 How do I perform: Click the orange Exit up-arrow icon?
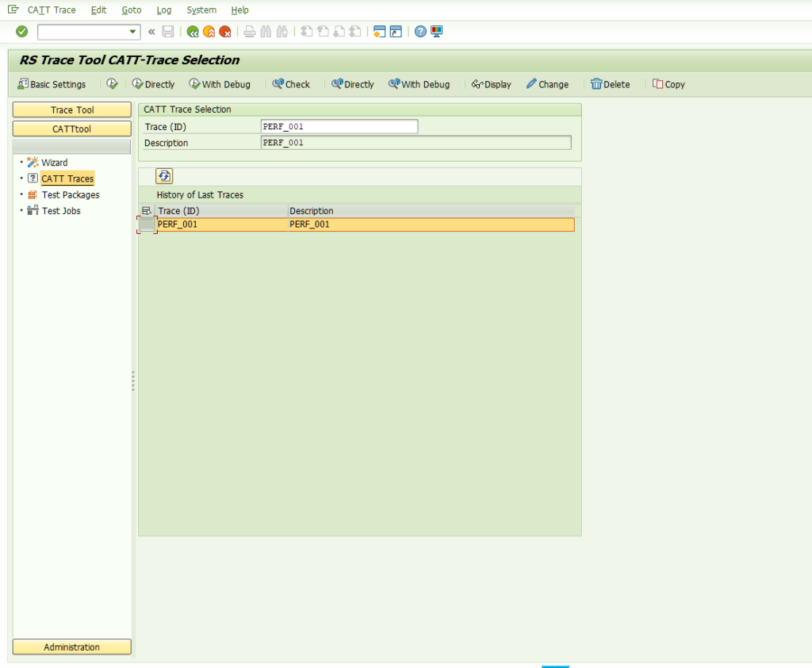point(209,32)
